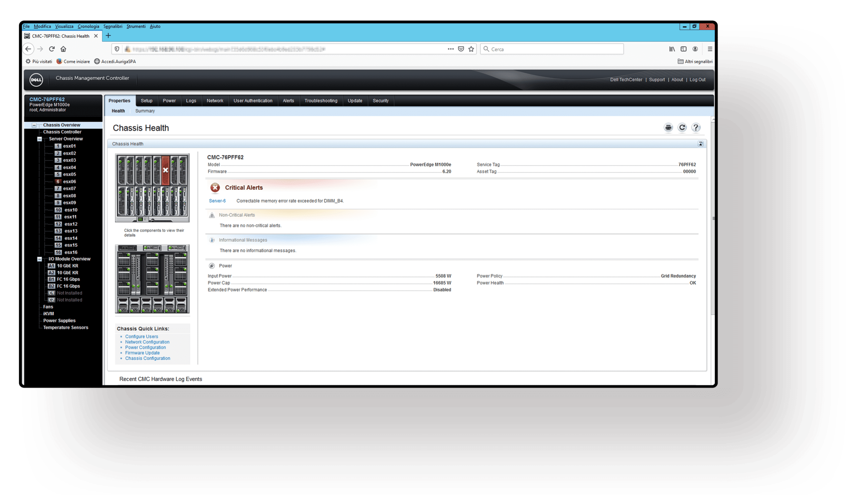
Task: Click the refresh page circular icon
Action: 682,127
